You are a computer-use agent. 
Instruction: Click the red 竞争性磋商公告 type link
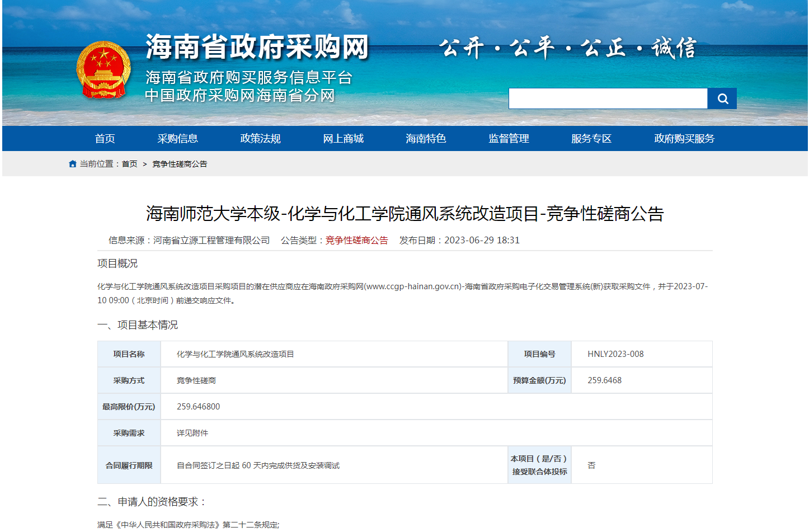tap(357, 240)
